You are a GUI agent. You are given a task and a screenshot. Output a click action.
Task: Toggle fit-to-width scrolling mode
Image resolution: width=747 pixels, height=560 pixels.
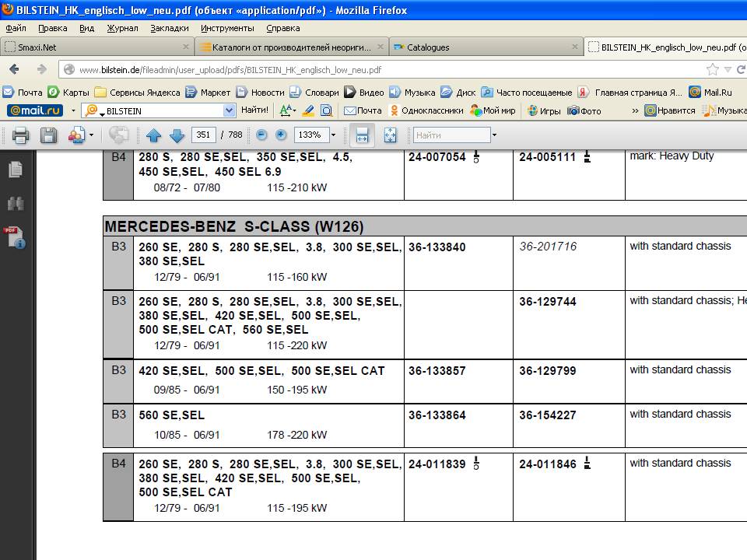click(x=362, y=135)
